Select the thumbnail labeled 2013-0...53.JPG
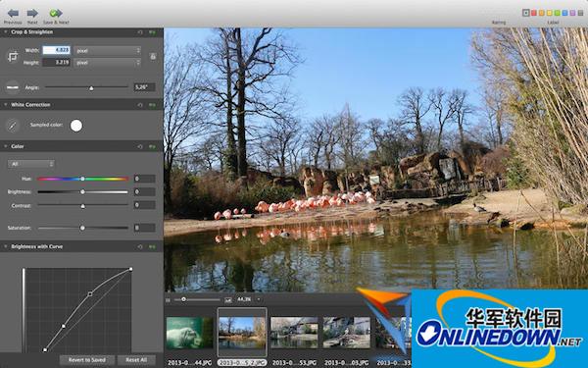This screenshot has height=368, width=588. pos(294,333)
